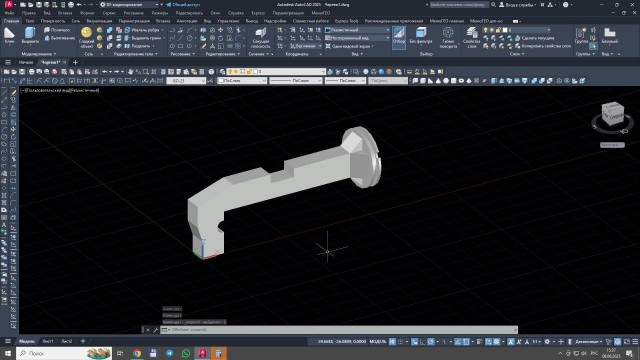This screenshot has width=640, height=360.
Task: Expand the Рисование panel
Action: click(x=182, y=54)
